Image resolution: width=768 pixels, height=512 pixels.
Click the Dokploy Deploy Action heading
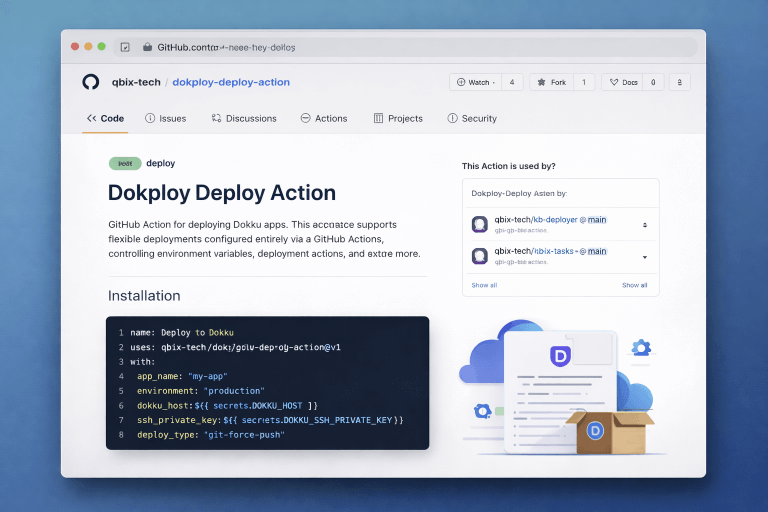coord(222,193)
